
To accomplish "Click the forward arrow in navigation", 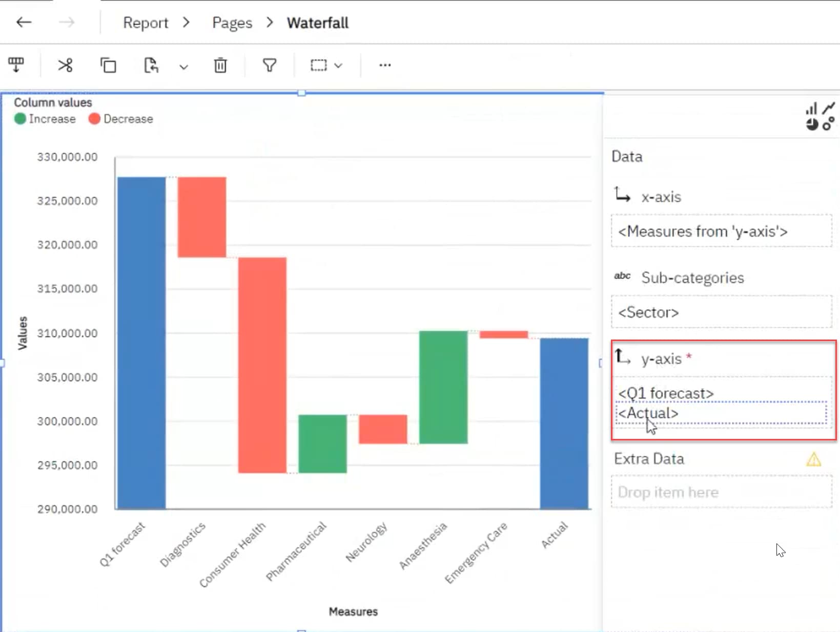I will [66, 23].
